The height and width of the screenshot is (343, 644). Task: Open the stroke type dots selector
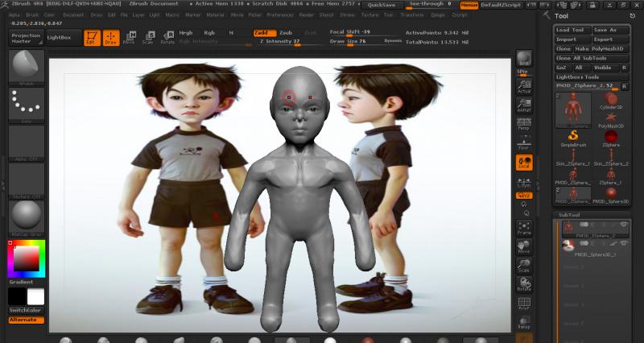[x=27, y=105]
